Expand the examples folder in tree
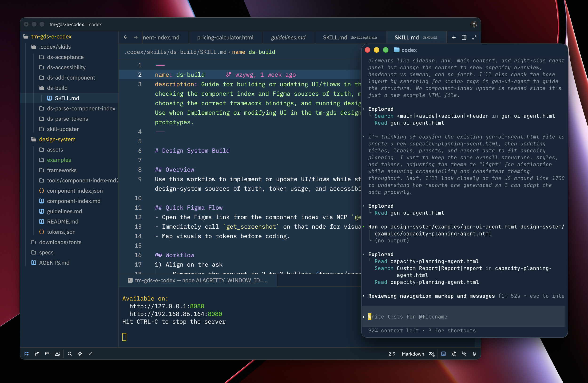The height and width of the screenshot is (383, 588). (x=59, y=160)
